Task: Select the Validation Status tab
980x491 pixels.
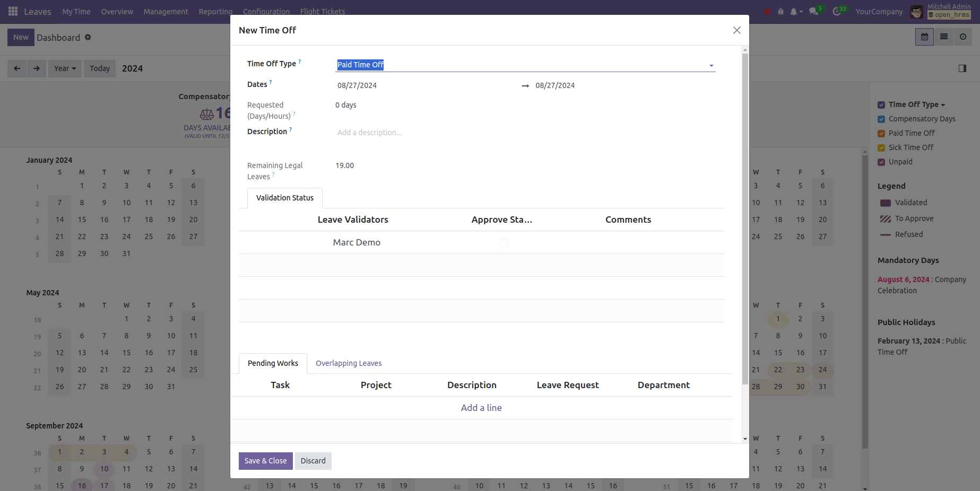Action: 285,198
